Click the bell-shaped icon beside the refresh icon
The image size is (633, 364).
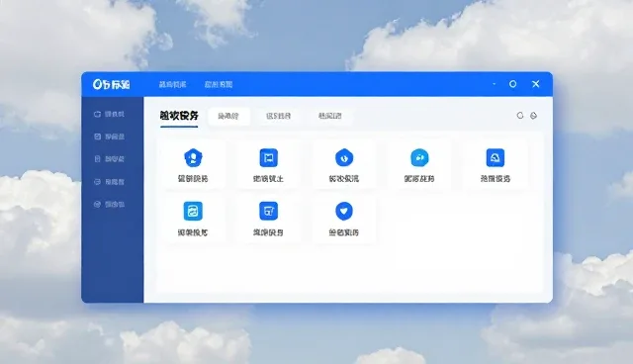pos(534,116)
